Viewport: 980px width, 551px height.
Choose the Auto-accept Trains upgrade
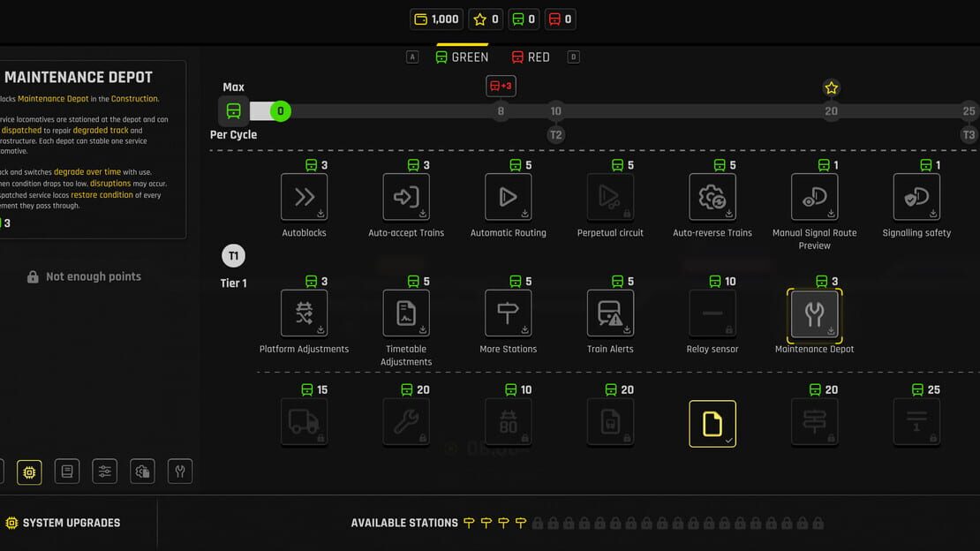pyautogui.click(x=406, y=197)
